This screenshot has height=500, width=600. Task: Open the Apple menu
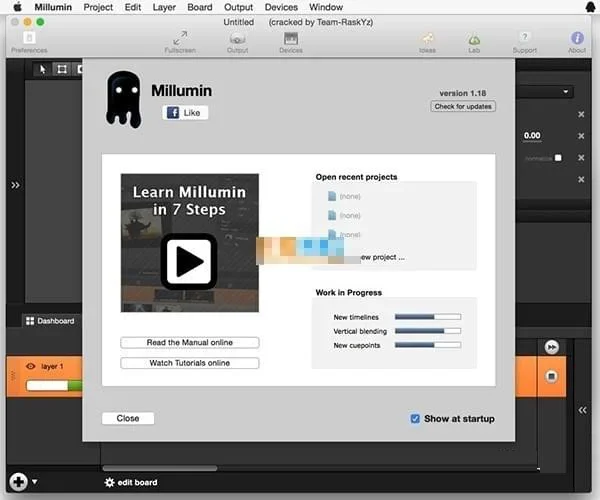point(17,7)
